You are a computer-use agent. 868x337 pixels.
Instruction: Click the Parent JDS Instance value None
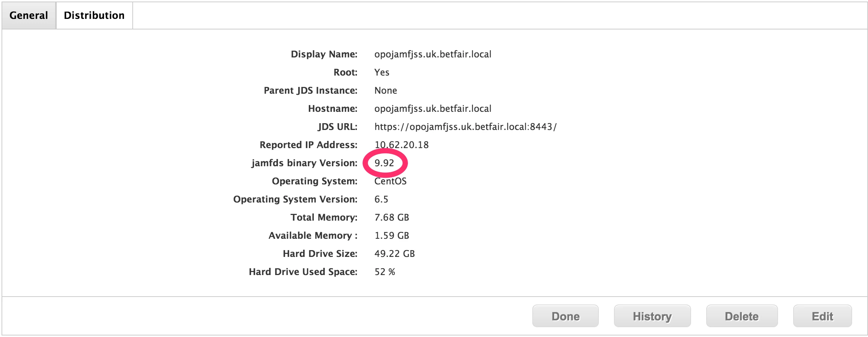pos(386,91)
